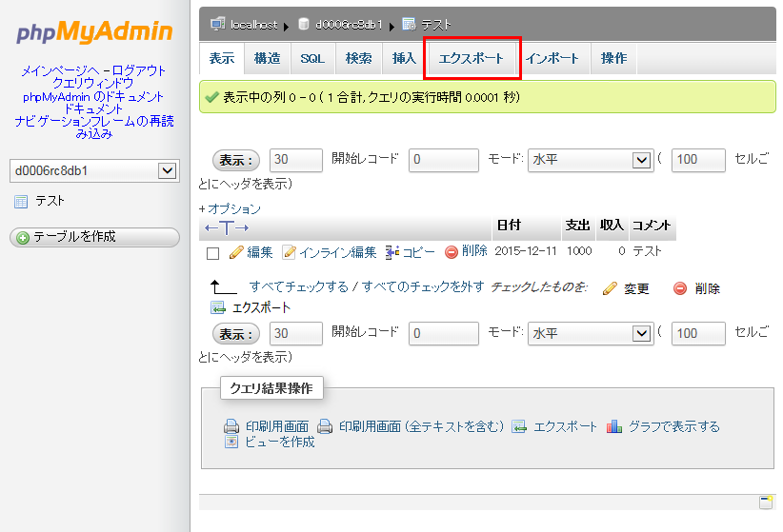
Task: Click the コピー link in the row
Action: pyautogui.click(x=418, y=252)
